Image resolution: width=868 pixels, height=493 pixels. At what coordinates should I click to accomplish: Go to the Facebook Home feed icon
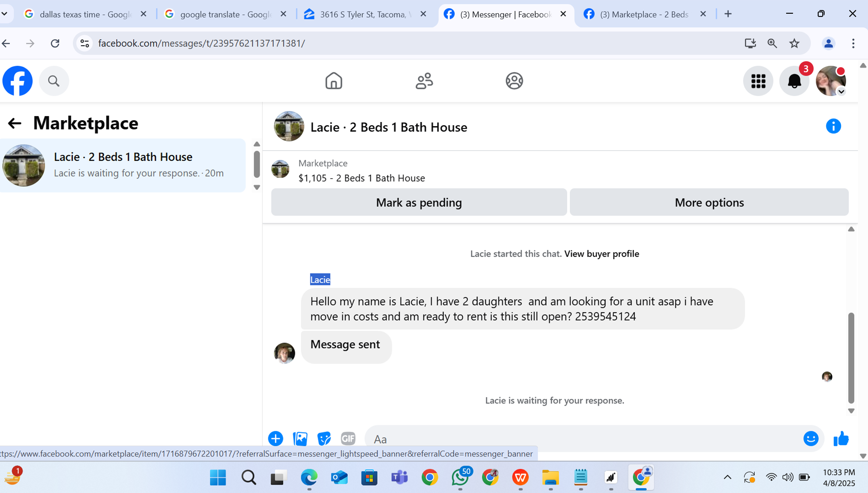pos(334,81)
